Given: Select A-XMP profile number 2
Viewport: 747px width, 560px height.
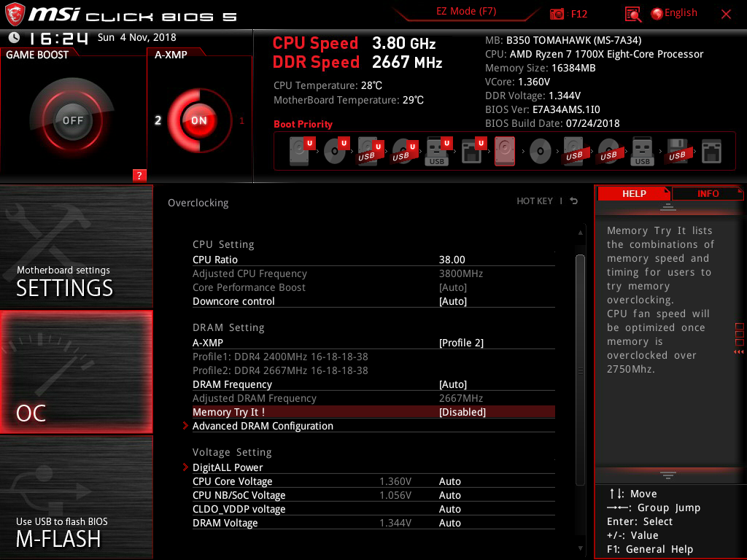Looking at the screenshot, I should point(158,120).
